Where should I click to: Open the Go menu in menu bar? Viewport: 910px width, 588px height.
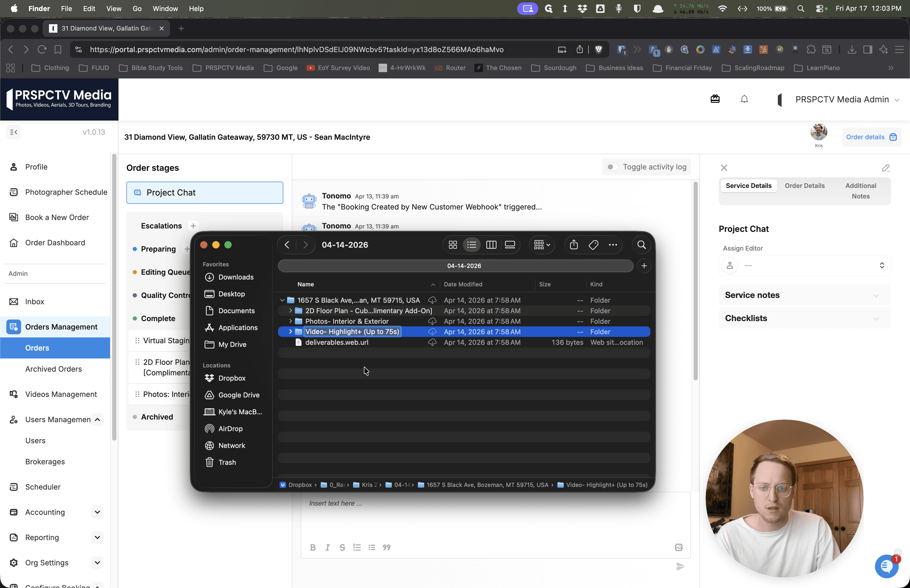click(x=137, y=8)
